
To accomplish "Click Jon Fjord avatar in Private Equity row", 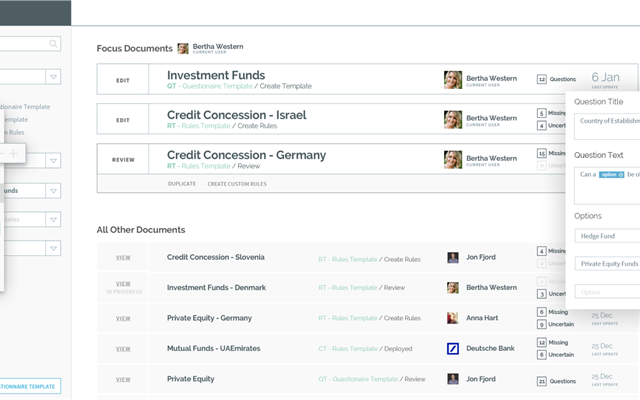I will coord(453,379).
